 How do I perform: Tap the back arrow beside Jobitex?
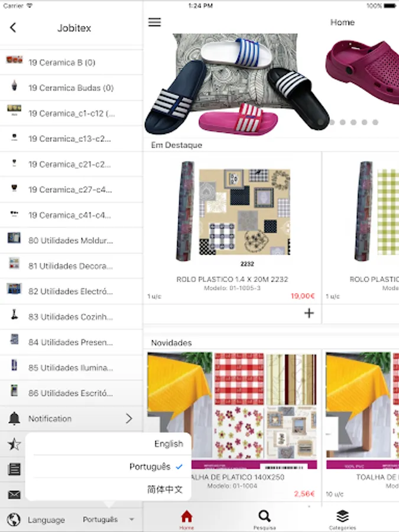[13, 27]
